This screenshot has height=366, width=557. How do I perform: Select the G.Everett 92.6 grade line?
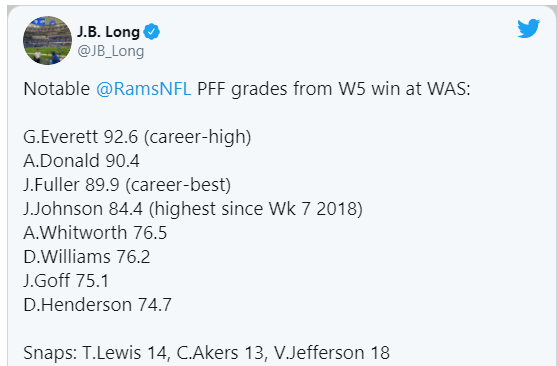pos(81,136)
